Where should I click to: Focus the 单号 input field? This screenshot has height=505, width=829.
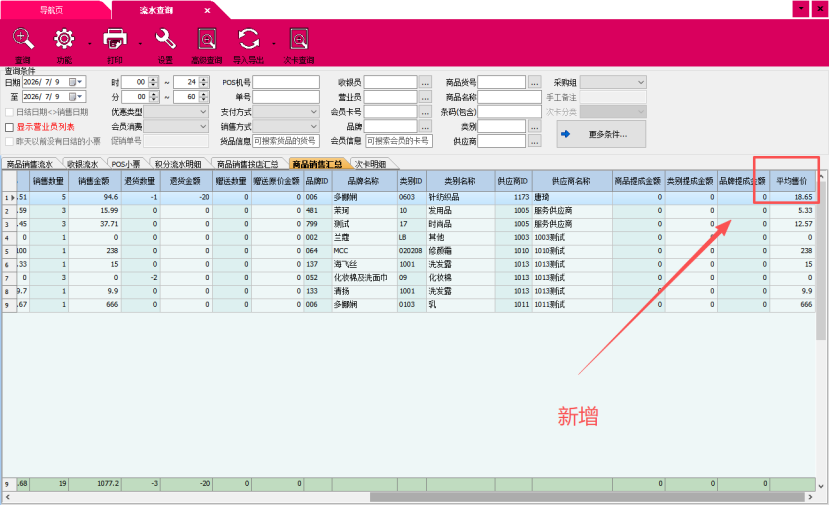(286, 97)
